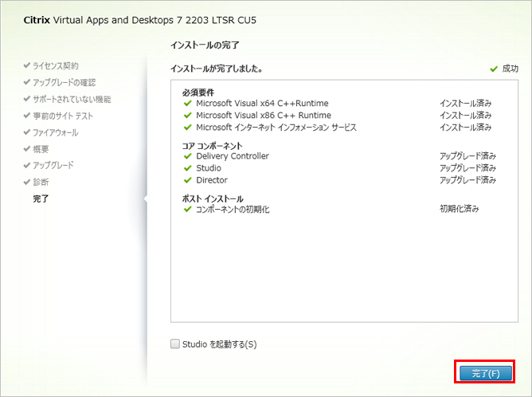Click the インストールの完了 page title
Screen dimensions: 532x397
(x=205, y=45)
